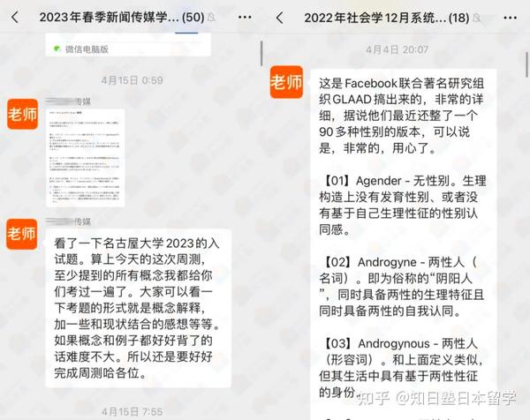Click the 4月15日 7:55 timestamp
Viewport: 530px width, 420px height.
(x=132, y=410)
